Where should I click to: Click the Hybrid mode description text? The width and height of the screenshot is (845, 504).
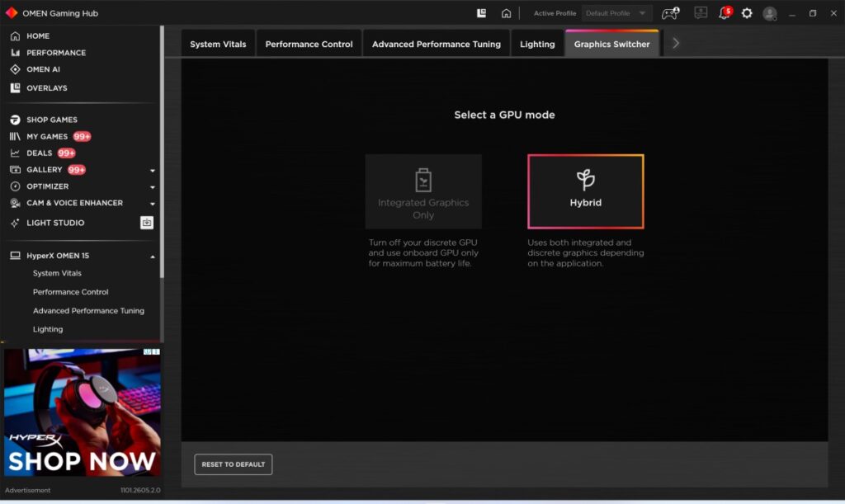(586, 253)
